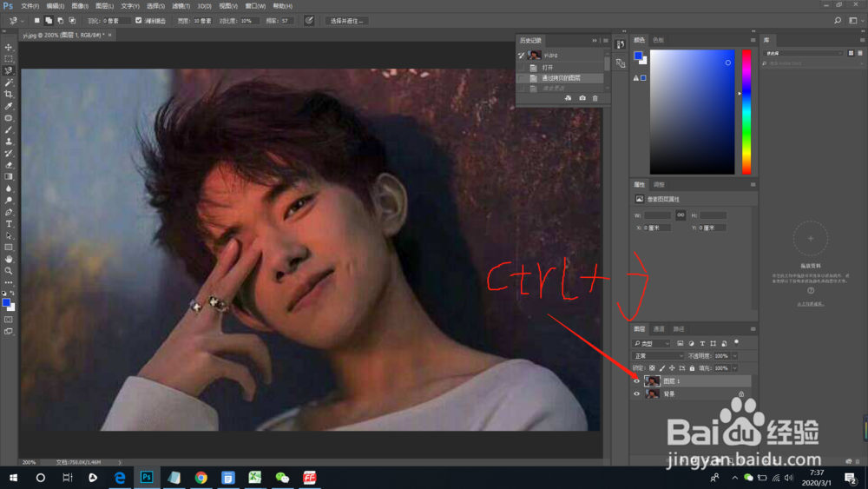Click the new selection mode icon

pos(37,21)
